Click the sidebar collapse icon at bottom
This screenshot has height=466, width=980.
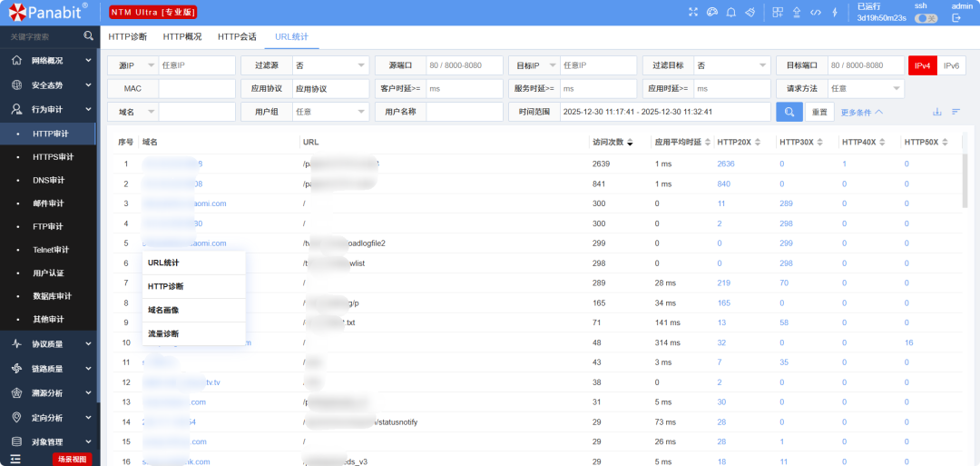(x=15, y=459)
